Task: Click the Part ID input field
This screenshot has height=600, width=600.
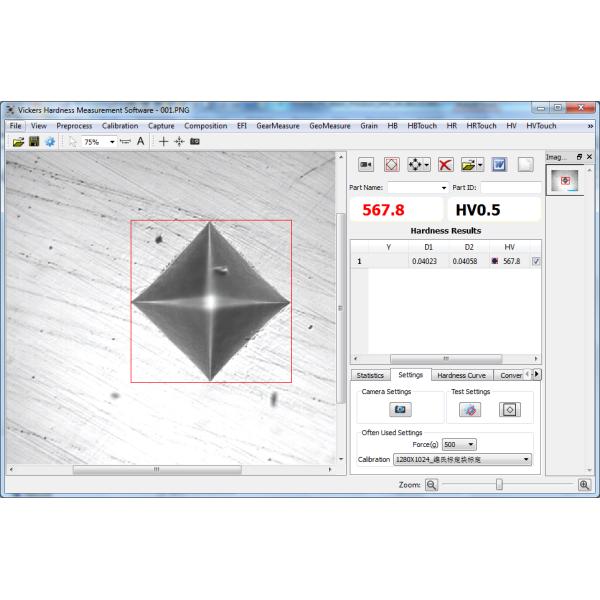Action: point(511,188)
